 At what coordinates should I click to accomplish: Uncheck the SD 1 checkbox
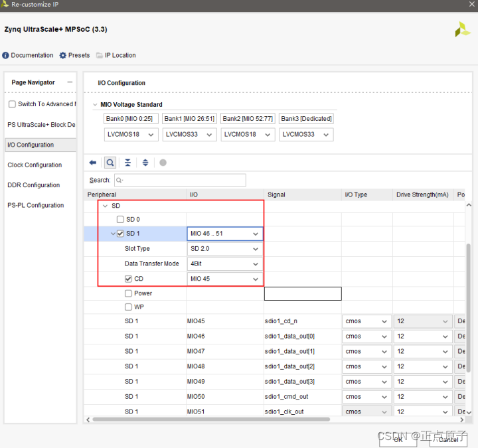(x=120, y=234)
